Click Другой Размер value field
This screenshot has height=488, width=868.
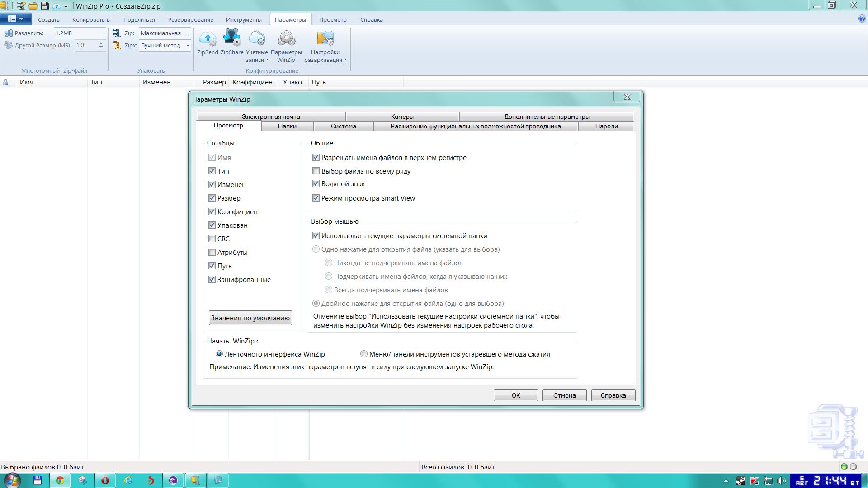tap(86, 45)
